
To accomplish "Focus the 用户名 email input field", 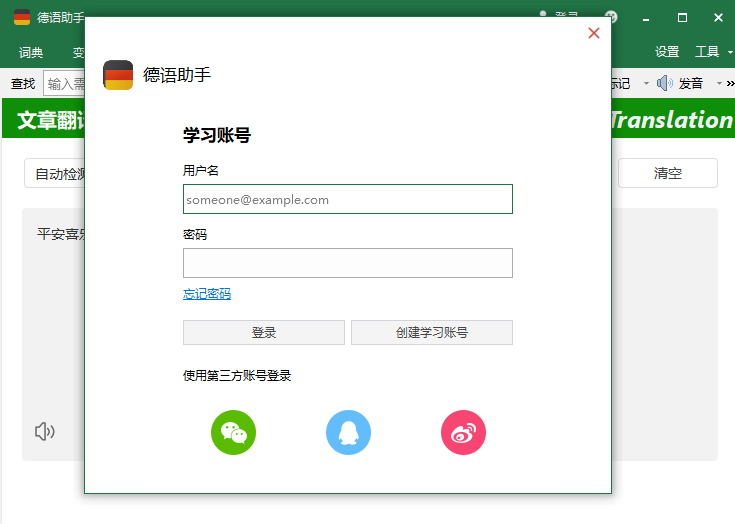I will coord(348,199).
